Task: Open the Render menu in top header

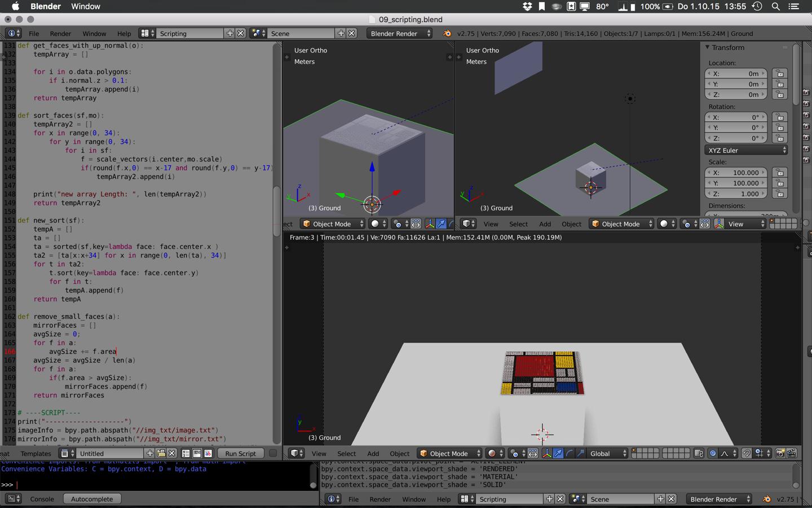Action: click(60, 33)
